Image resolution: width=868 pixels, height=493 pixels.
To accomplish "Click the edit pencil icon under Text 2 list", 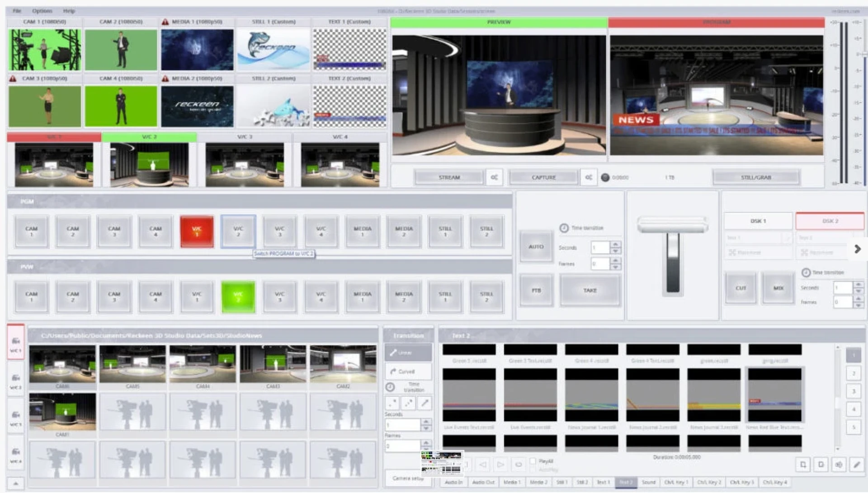I will (856, 465).
